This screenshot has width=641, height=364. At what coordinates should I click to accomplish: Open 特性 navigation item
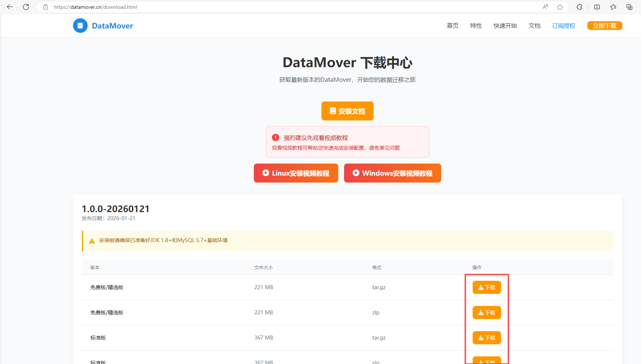pos(476,26)
